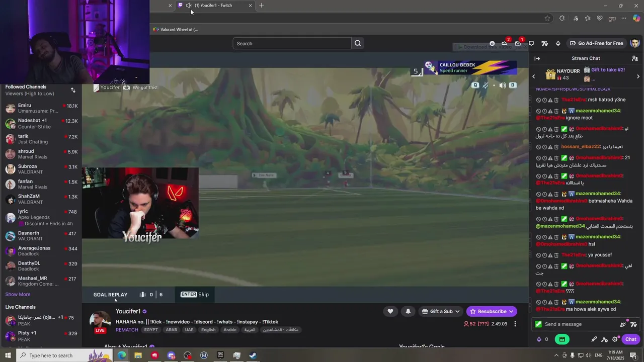Open a new browser tab
The image size is (644, 362).
click(261, 6)
